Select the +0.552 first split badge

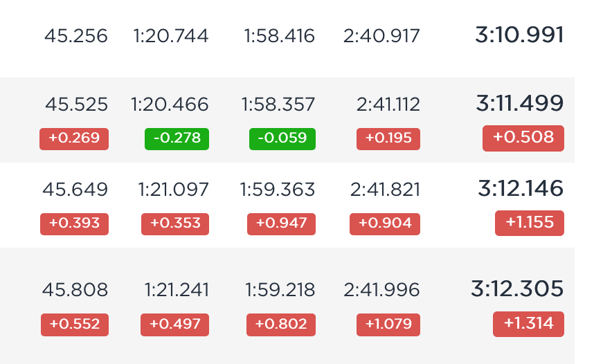pyautogui.click(x=75, y=325)
